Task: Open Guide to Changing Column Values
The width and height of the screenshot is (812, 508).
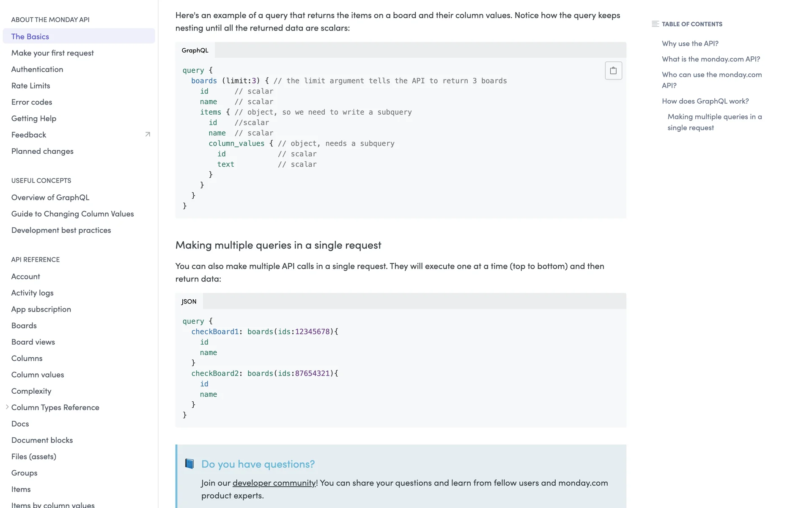Action: click(x=72, y=214)
